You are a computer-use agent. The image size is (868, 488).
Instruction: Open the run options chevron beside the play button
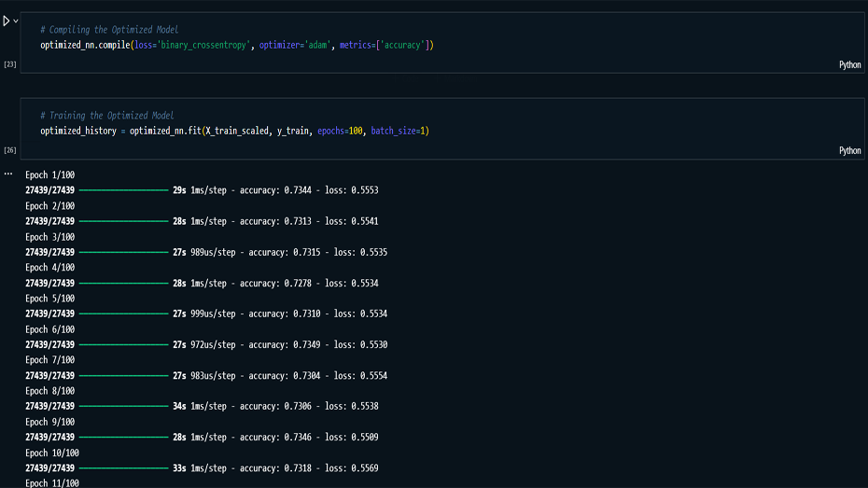[x=16, y=21]
